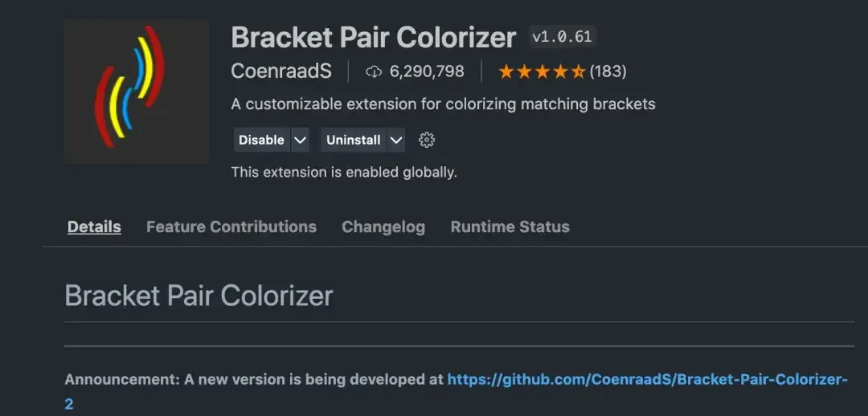Disable the extension with the Disable button
Screen dimensions: 868x416
tap(261, 140)
